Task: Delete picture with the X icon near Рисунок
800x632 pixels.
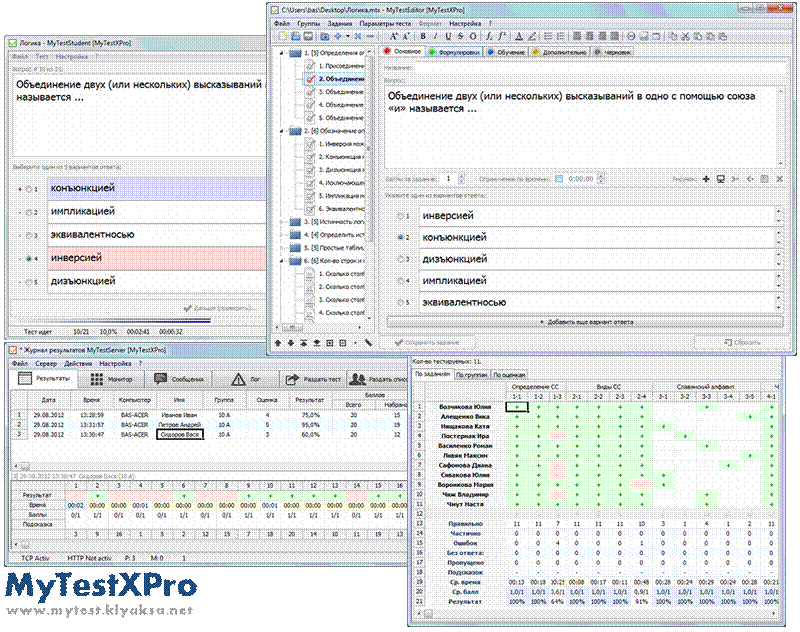Action: coord(780,179)
